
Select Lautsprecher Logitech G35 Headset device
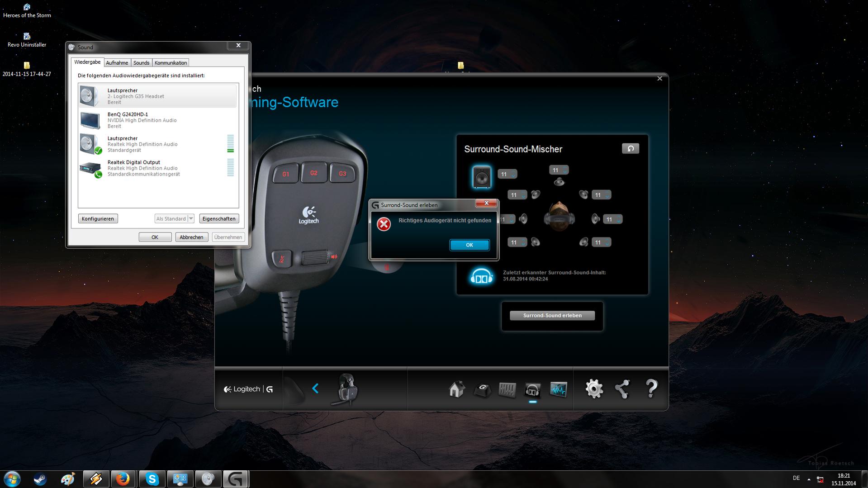(x=157, y=96)
